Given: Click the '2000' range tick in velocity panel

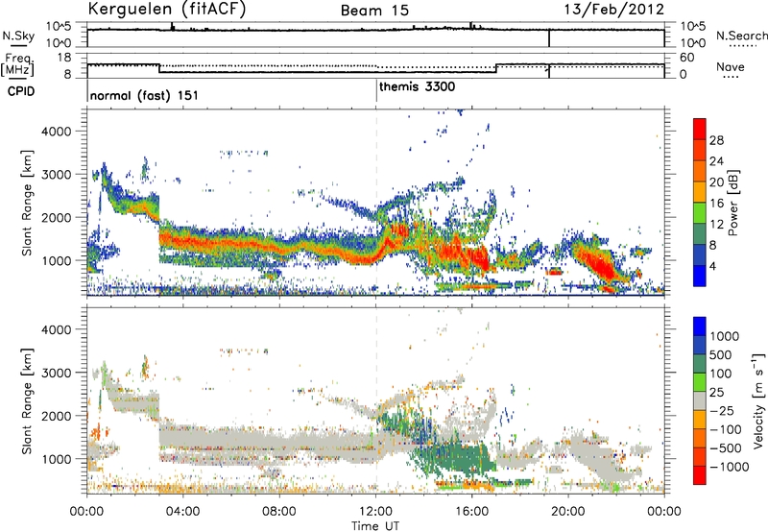Looking at the screenshot, I should 57,416.
